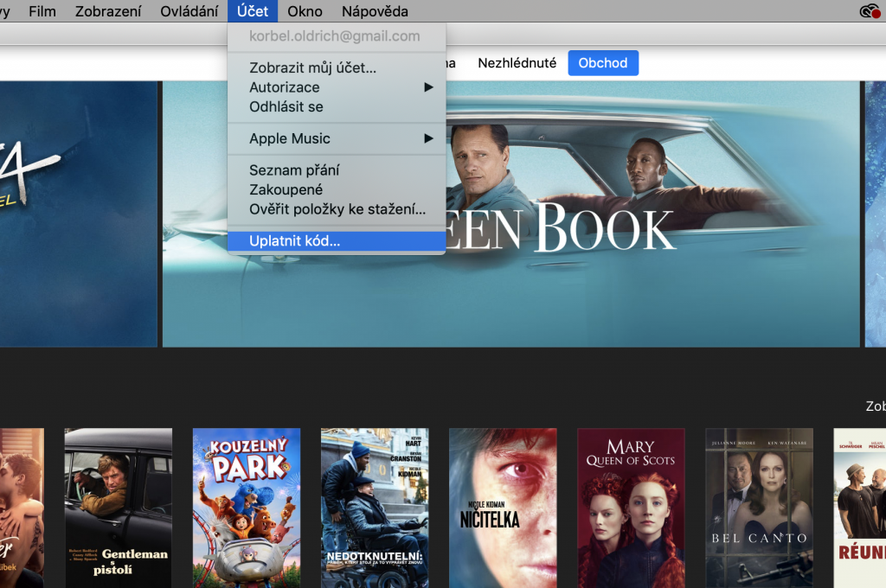Open the Mary Queen of Scots poster
Screen dimensions: 886x588
[631, 508]
